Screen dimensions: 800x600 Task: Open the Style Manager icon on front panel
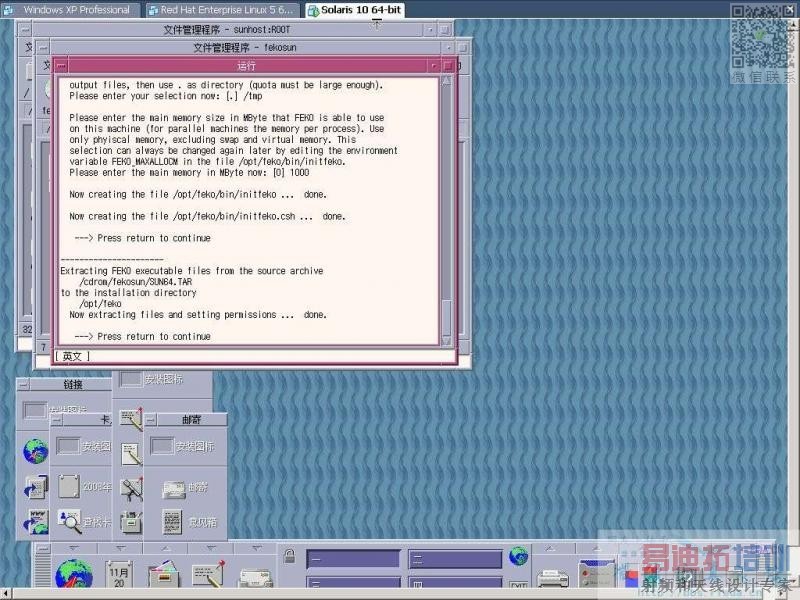(597, 574)
